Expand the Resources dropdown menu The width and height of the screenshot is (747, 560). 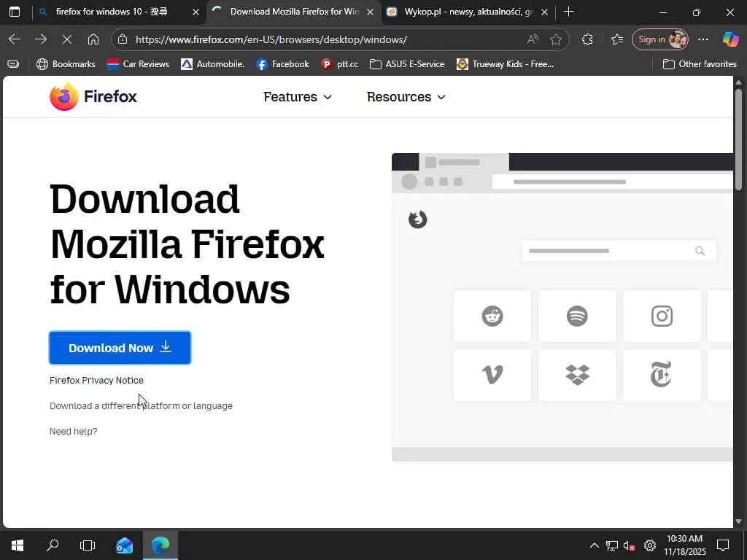[x=406, y=97]
